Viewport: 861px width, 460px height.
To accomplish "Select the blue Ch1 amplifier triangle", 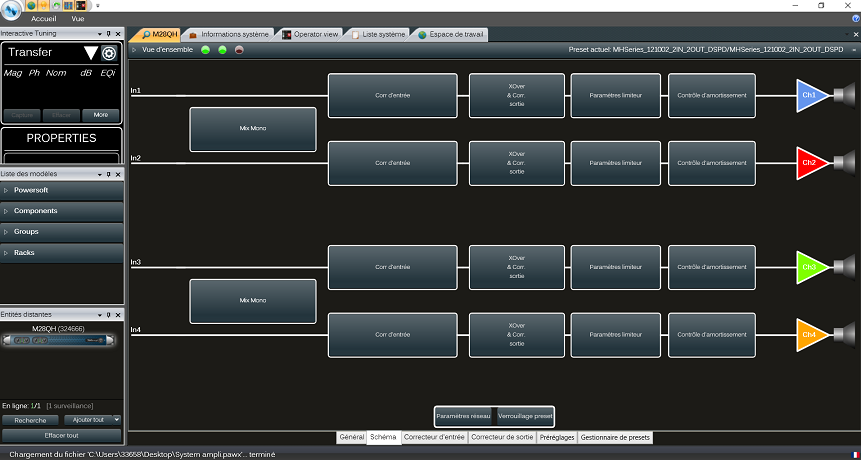I will (812, 96).
